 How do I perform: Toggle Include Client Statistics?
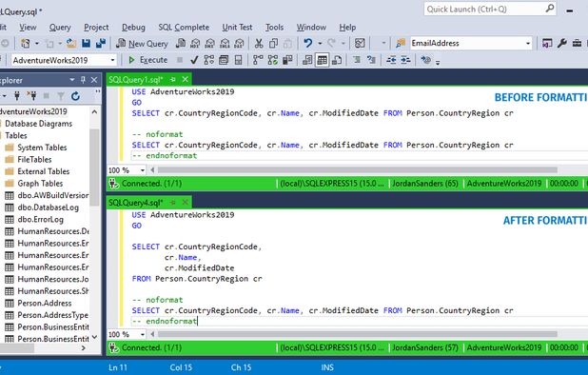pos(287,60)
